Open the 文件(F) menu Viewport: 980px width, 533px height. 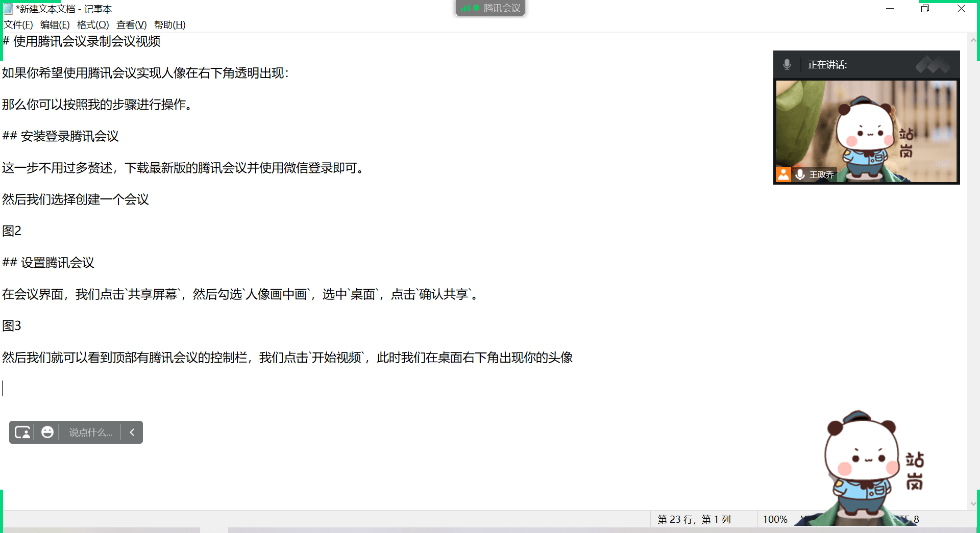pyautogui.click(x=18, y=24)
